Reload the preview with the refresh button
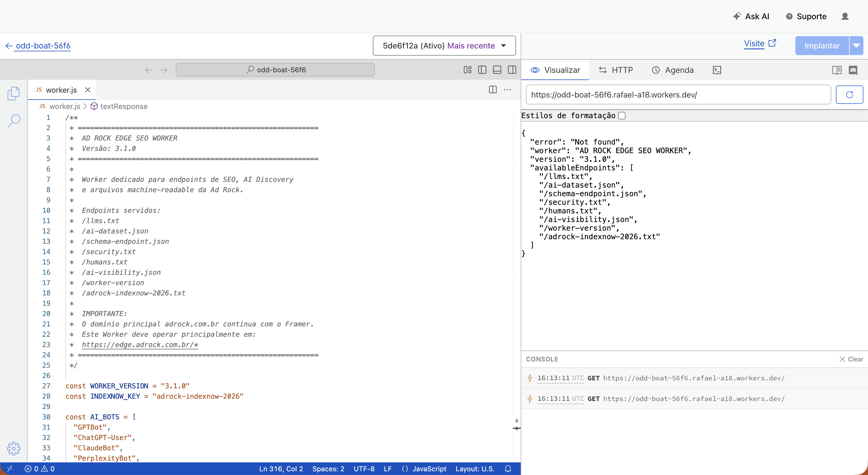 [x=849, y=95]
